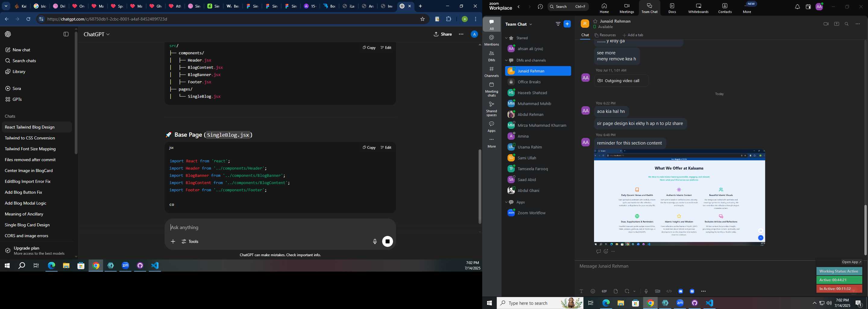Open shared Kalaams screenshot thumbnail
This screenshot has height=309, width=868.
pyautogui.click(x=679, y=198)
